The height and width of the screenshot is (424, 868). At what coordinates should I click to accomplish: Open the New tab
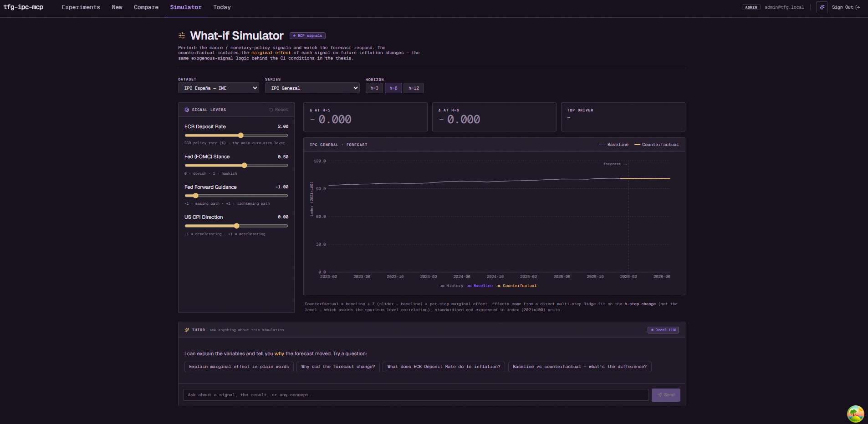117,7
